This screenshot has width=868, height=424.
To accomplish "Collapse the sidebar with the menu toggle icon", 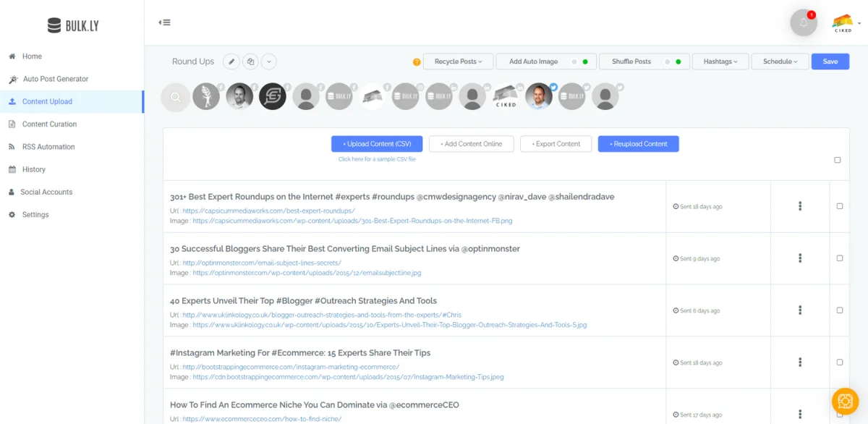I will [164, 22].
